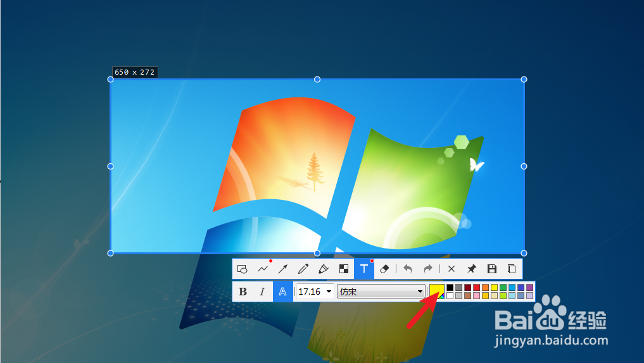The height and width of the screenshot is (363, 644).
Task: Pick the bright red color swatch
Action: [476, 288]
